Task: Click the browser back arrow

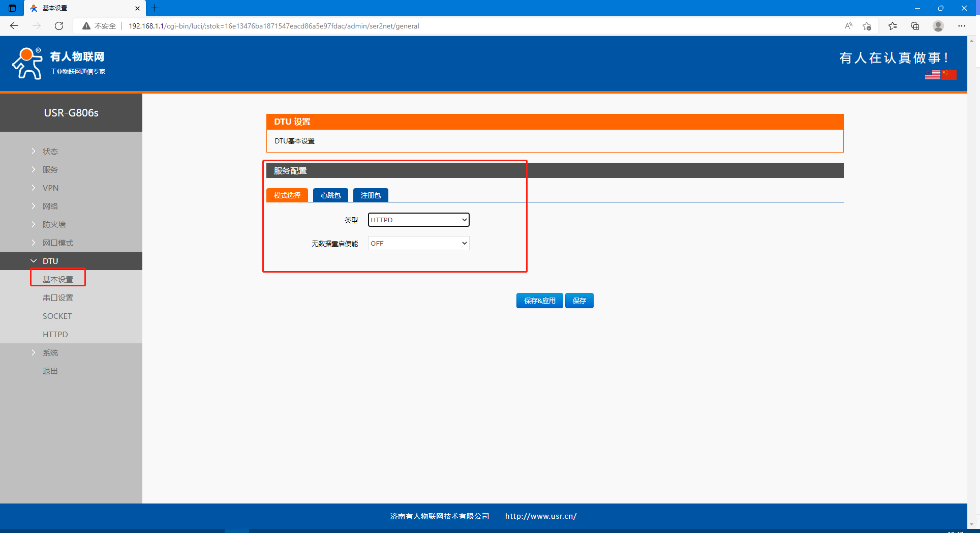Action: 14,26
